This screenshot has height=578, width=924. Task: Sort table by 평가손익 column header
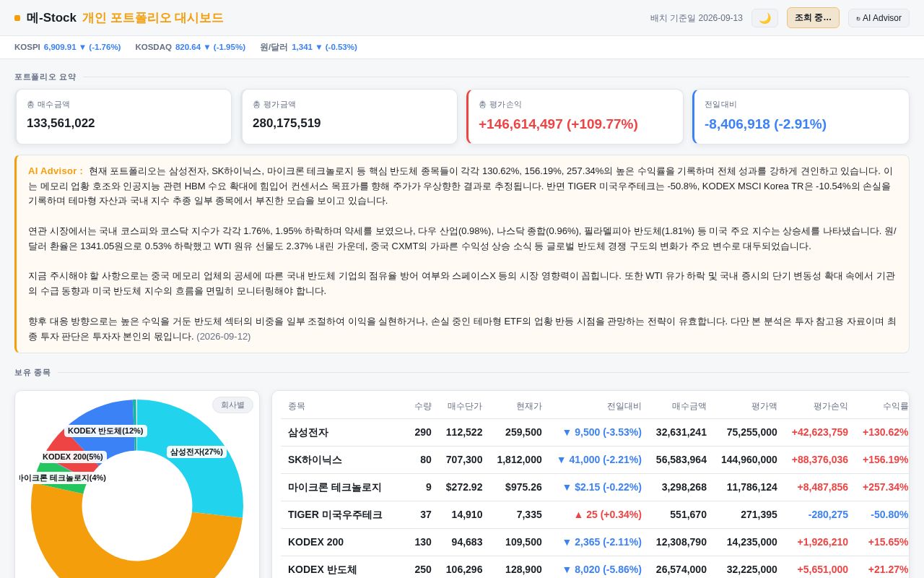[831, 406]
